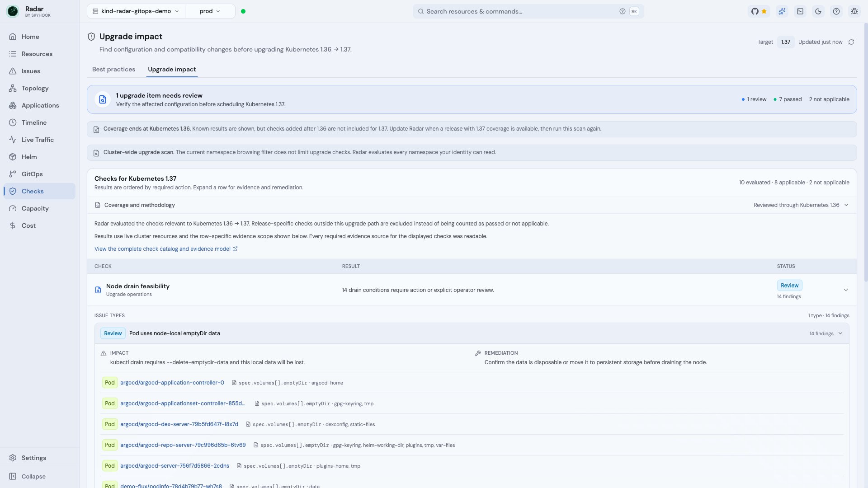868x488 pixels.
Task: Open pod argocd-repo-server-79c996d65b-6tv69
Action: [183, 445]
